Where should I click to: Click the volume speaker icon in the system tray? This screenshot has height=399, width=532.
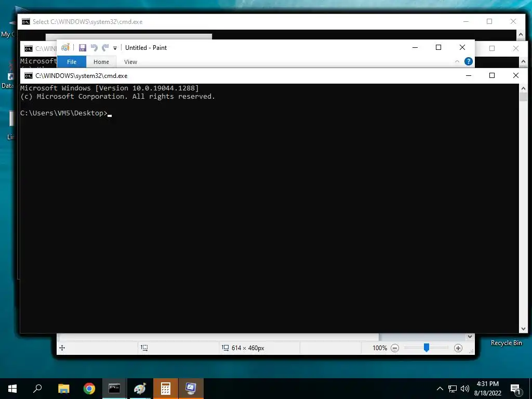coord(465,389)
